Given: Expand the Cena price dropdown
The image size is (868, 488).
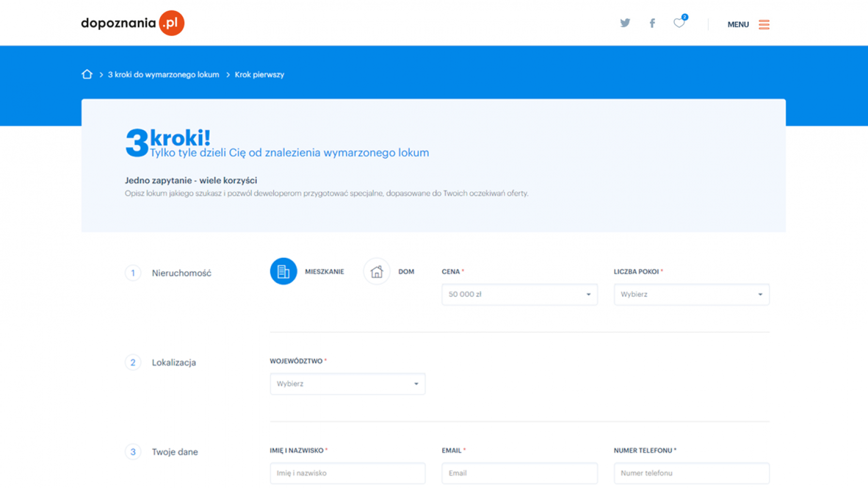Looking at the screenshot, I should 519,294.
